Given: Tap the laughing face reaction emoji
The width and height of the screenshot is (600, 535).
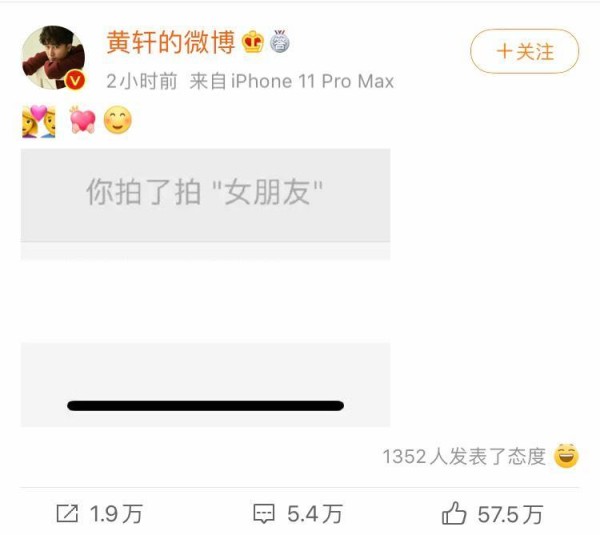Looking at the screenshot, I should [x=566, y=456].
